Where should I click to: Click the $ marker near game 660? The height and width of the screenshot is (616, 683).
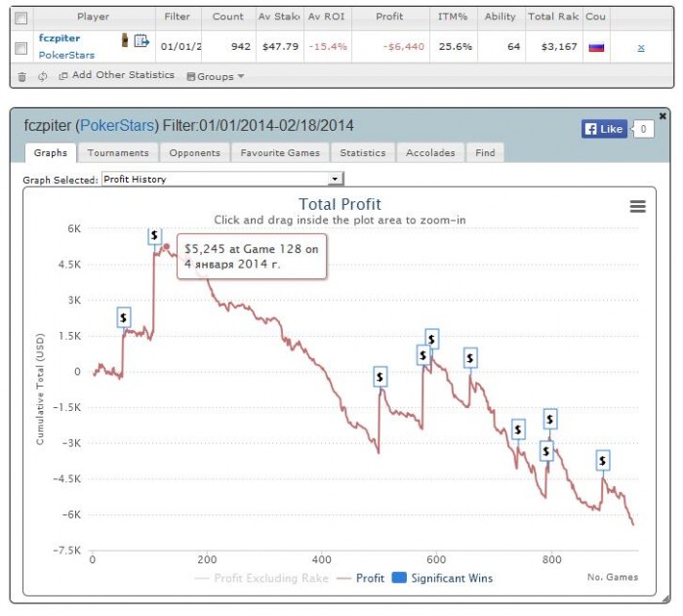tap(470, 358)
